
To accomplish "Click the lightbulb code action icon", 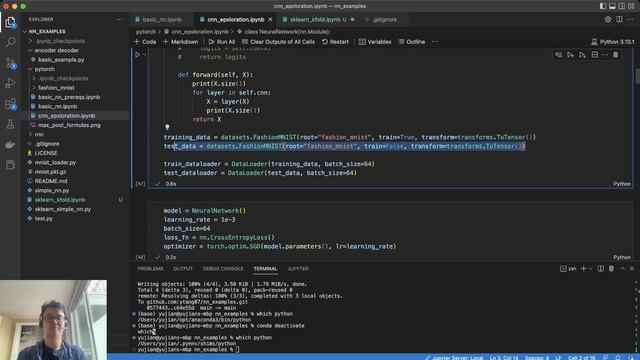I will tap(167, 127).
